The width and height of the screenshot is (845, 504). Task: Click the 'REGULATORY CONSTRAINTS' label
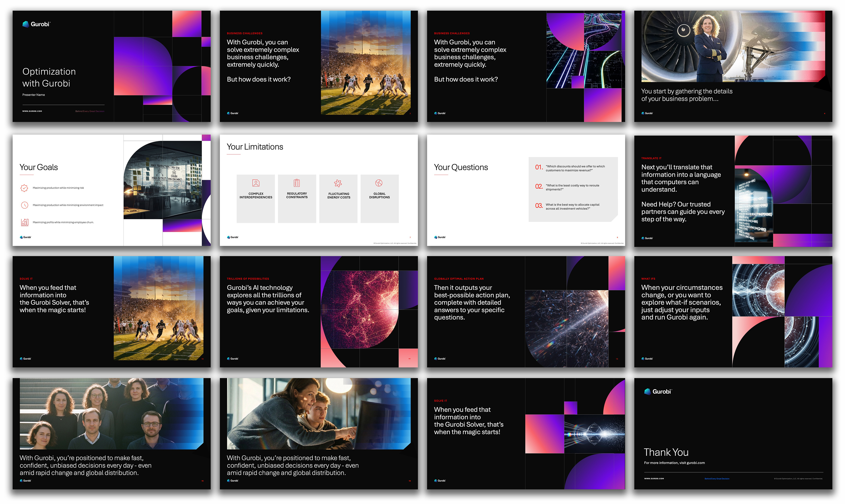pyautogui.click(x=297, y=195)
